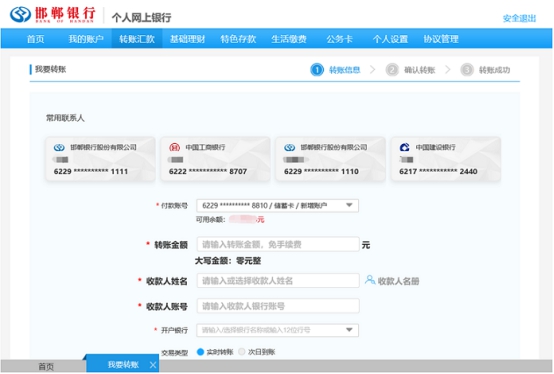Select the 实时转账 radio option
This screenshot has height=374, width=554.
tap(200, 352)
